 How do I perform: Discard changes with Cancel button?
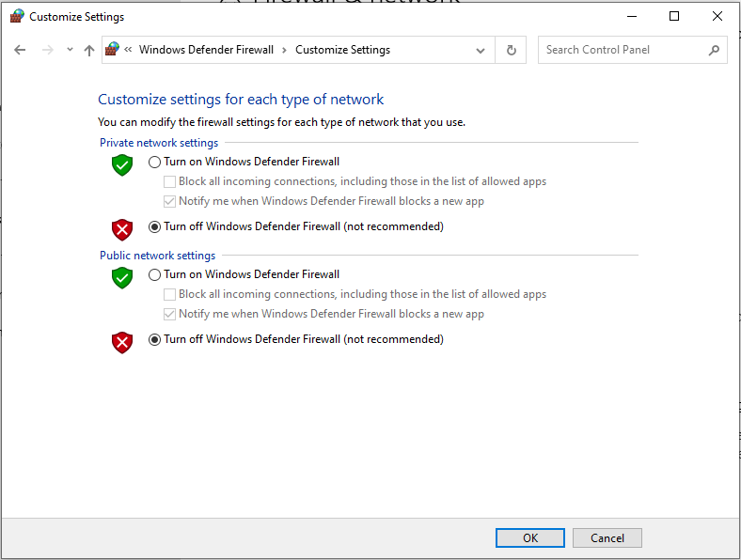607,537
